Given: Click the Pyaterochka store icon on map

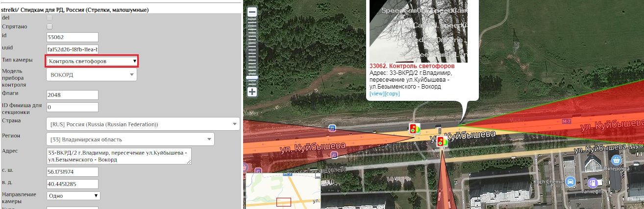Looking at the screenshot, I should [616, 160].
